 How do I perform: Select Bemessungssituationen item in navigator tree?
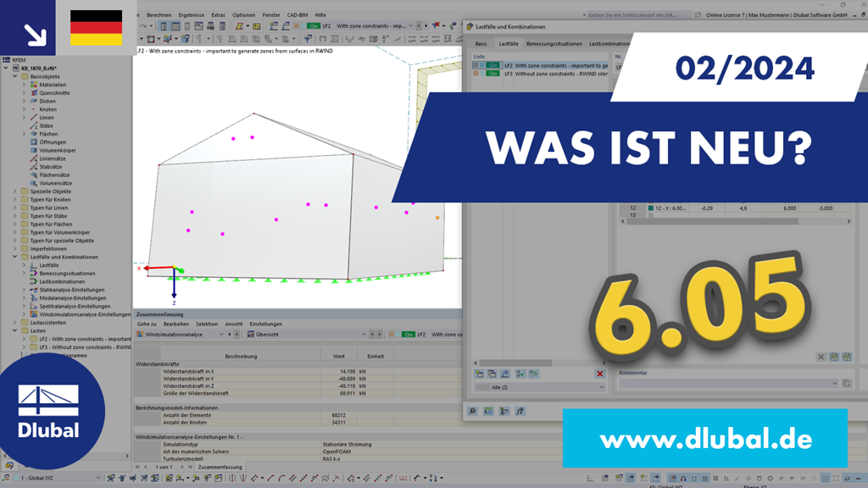(67, 274)
